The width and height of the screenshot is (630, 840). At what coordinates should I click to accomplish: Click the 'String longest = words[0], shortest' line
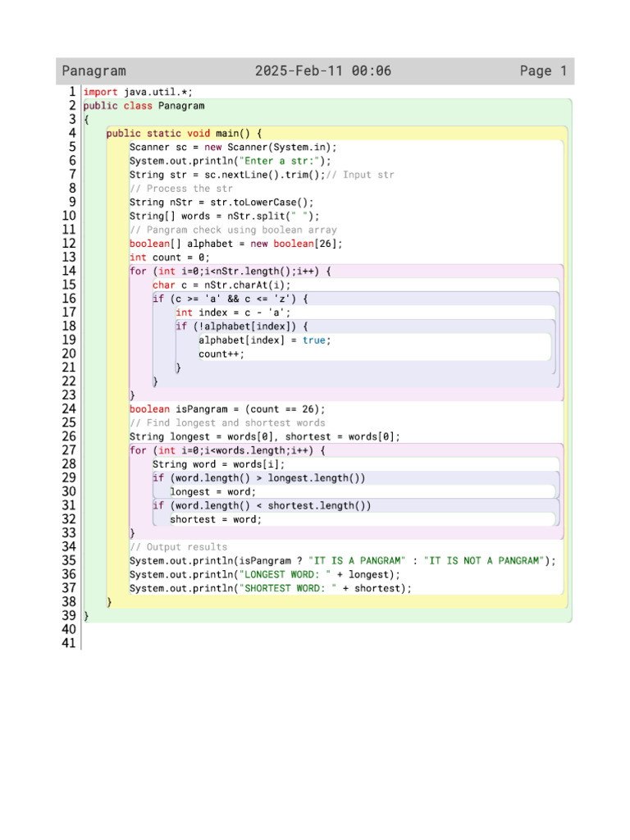(x=265, y=437)
